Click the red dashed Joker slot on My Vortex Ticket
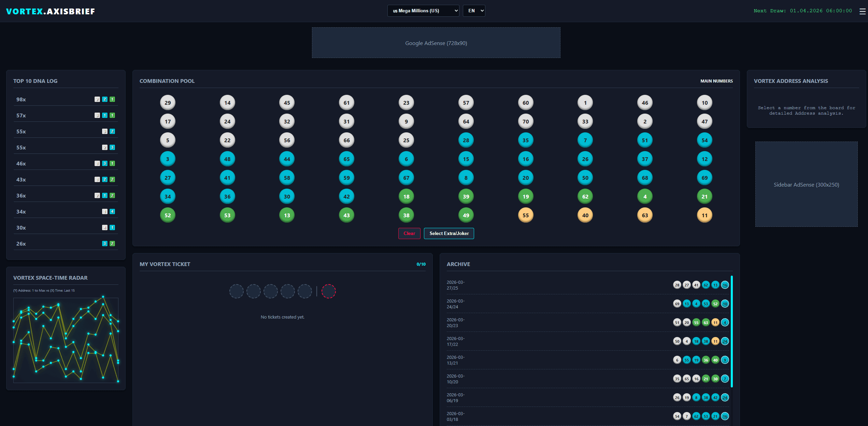868x426 pixels. click(x=329, y=291)
